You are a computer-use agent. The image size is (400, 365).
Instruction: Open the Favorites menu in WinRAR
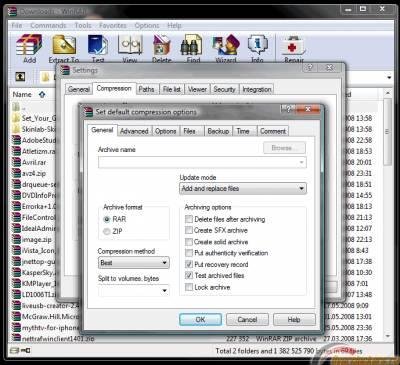tap(113, 25)
